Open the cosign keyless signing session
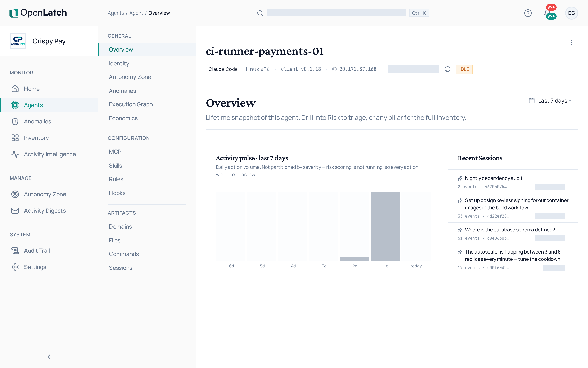Viewport: 588px width, 368px height. [513, 208]
